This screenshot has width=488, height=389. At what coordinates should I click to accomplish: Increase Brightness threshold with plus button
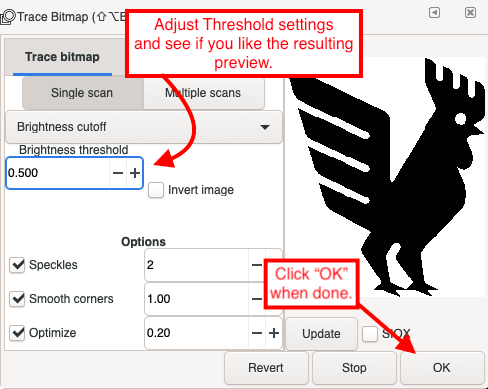point(135,173)
